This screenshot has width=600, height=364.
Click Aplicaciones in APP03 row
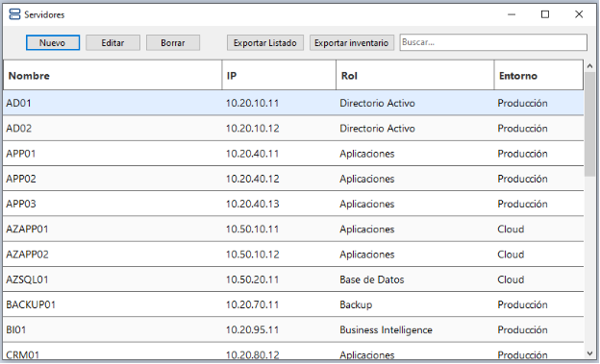pyautogui.click(x=367, y=205)
